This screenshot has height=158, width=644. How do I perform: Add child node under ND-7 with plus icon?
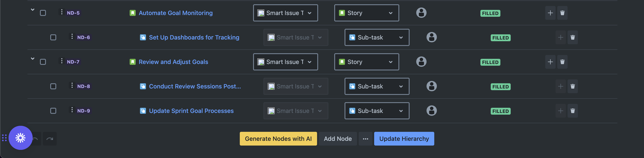click(x=550, y=62)
